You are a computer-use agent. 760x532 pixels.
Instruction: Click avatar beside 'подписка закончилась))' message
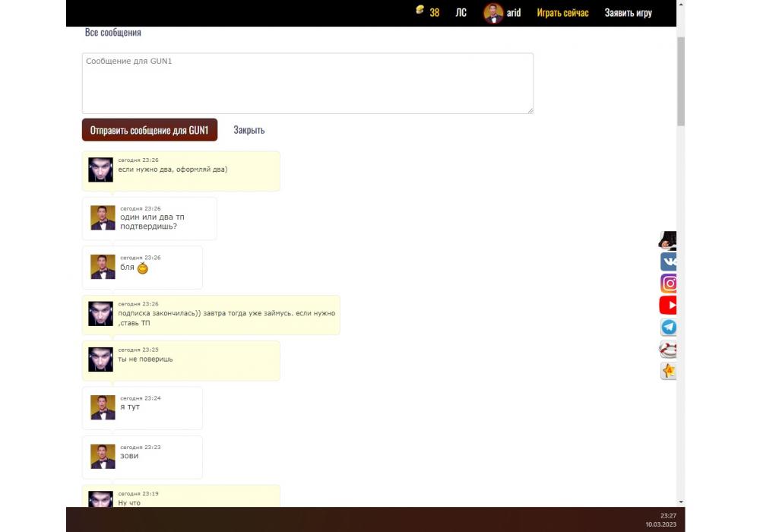coord(100,313)
